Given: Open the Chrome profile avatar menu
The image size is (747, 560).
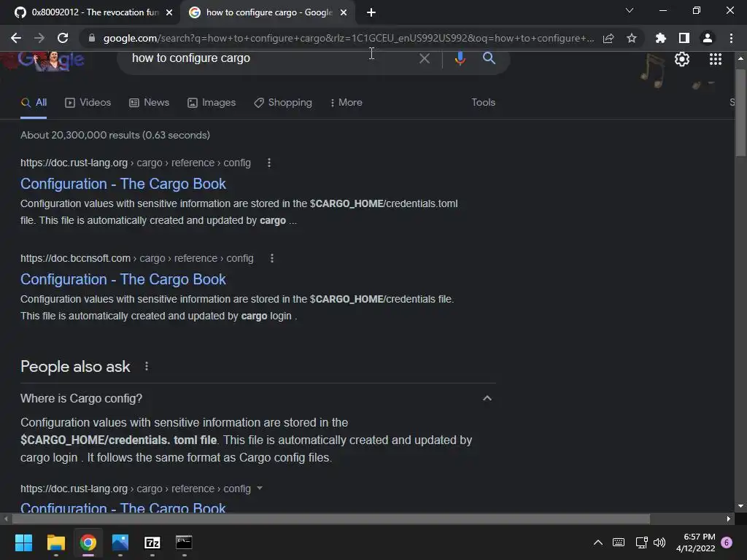Looking at the screenshot, I should coord(708,38).
